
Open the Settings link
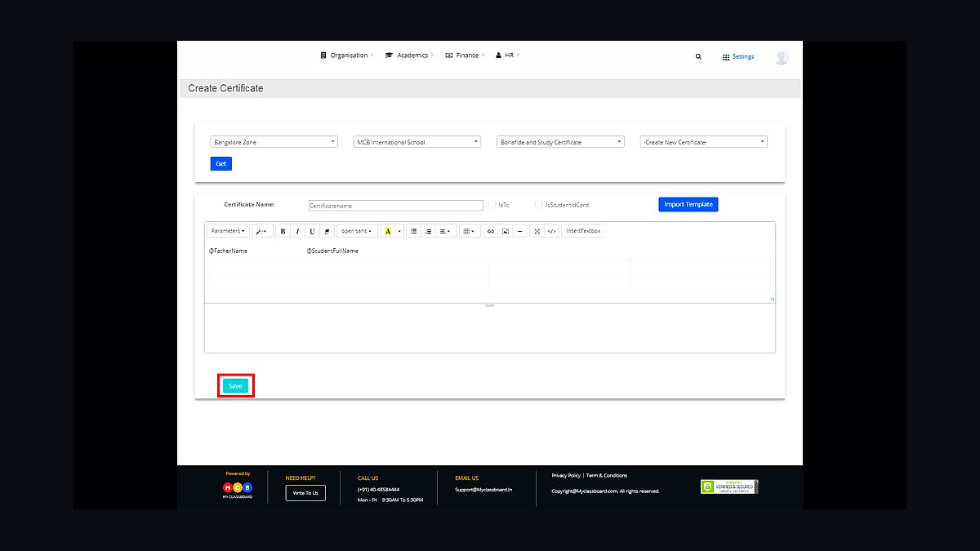[738, 57]
